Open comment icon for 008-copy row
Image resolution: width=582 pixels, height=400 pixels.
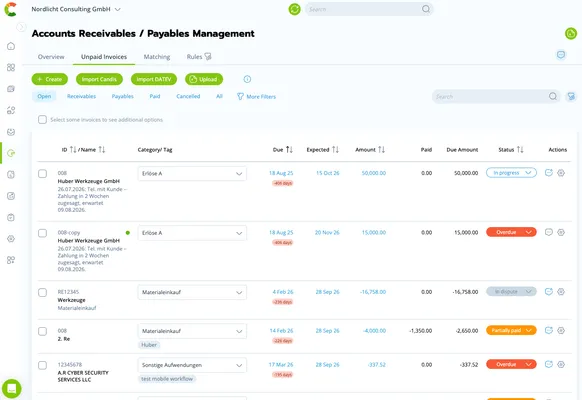click(x=549, y=232)
